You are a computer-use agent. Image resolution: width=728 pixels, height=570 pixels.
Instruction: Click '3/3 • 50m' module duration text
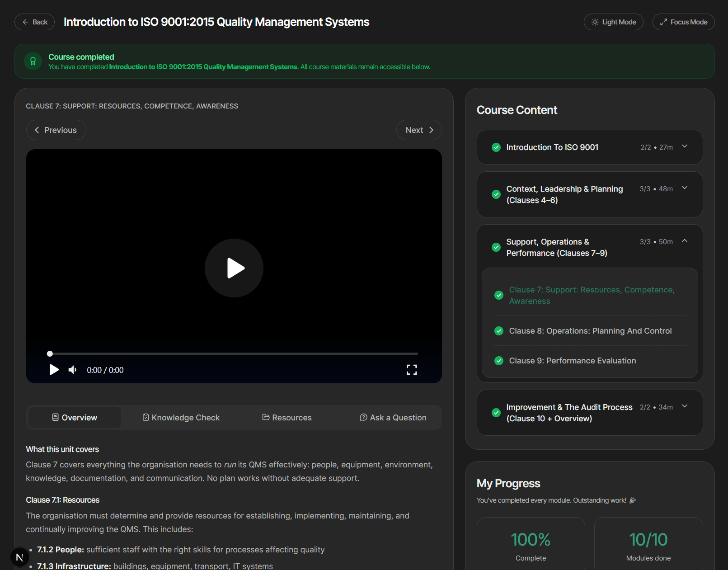pyautogui.click(x=656, y=242)
